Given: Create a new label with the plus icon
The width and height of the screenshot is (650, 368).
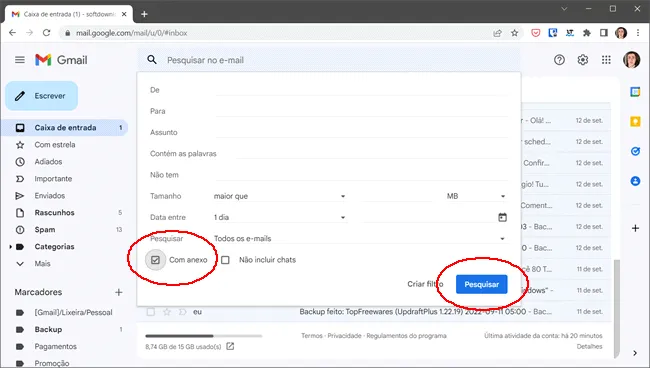Looking at the screenshot, I should point(119,293).
